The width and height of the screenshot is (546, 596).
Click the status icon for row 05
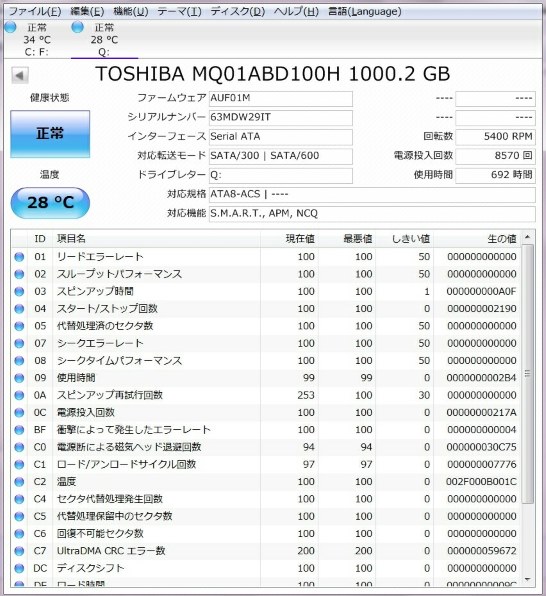[x=19, y=326]
